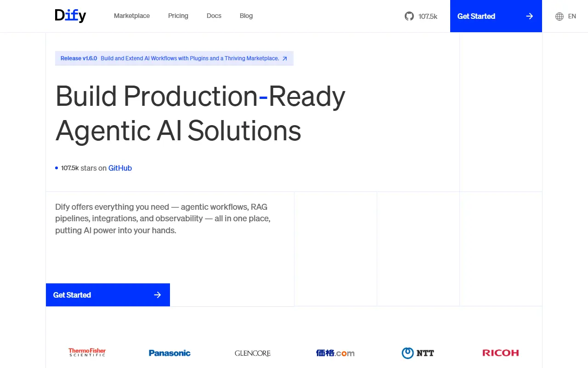This screenshot has height=368, width=588.
Task: Click the GitHub octocat icon in header
Action: tap(409, 16)
